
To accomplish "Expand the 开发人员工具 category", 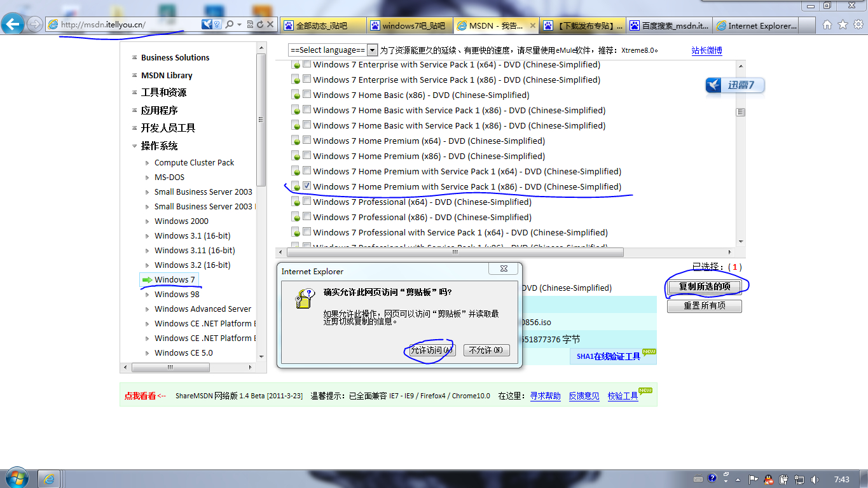I will [x=135, y=128].
